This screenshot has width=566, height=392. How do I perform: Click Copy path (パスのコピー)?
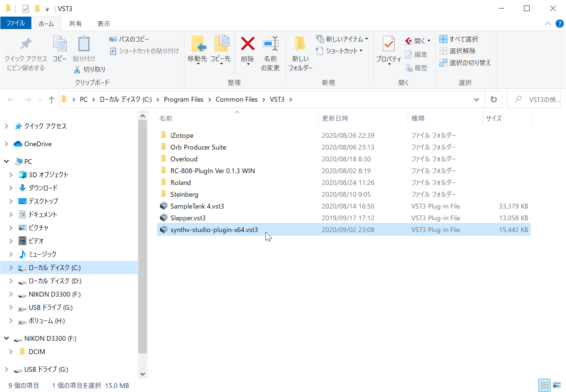click(129, 39)
